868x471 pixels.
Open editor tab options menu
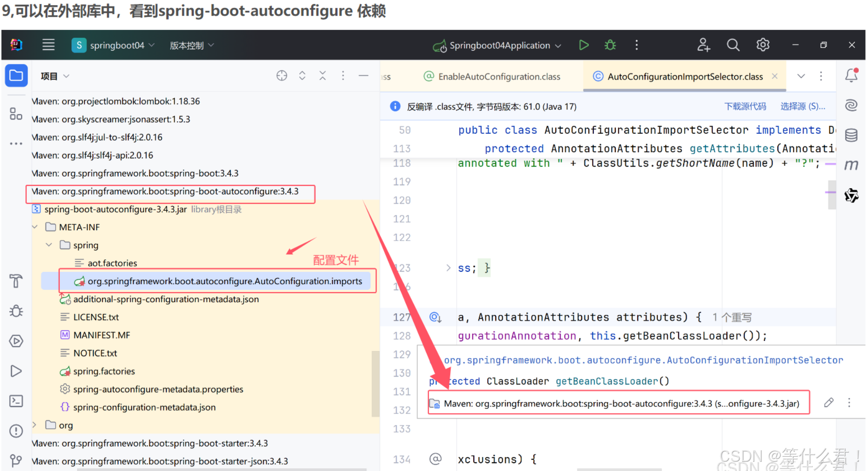[821, 76]
